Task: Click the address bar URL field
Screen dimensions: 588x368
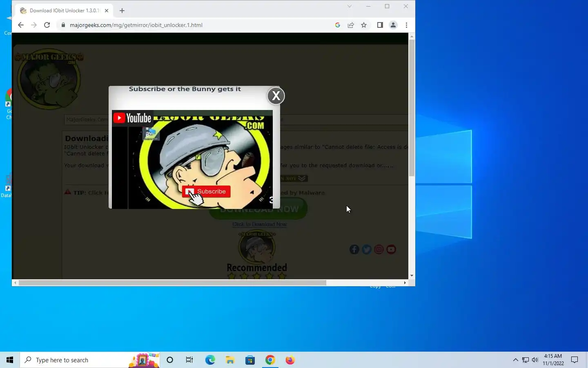Action: [196, 25]
